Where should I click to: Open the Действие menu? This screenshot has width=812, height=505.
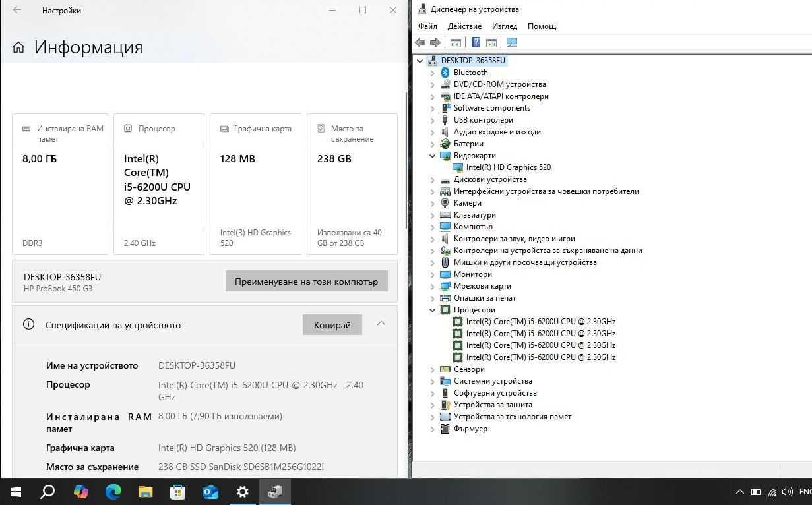(x=464, y=26)
